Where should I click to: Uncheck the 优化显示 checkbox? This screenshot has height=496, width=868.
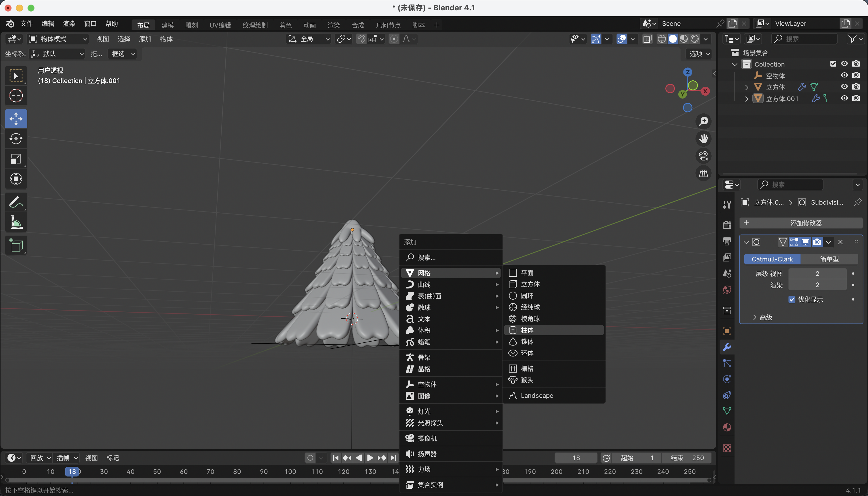792,299
